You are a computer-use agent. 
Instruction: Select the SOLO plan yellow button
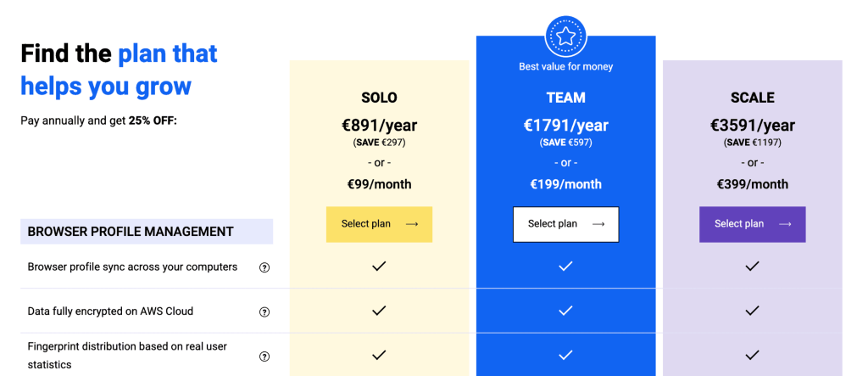coord(379,224)
